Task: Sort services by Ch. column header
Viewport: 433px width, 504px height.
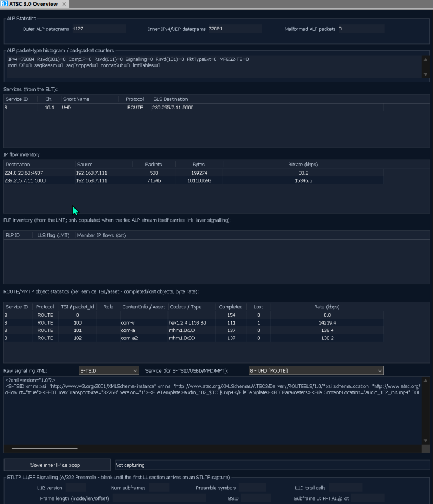Action: 49,99
